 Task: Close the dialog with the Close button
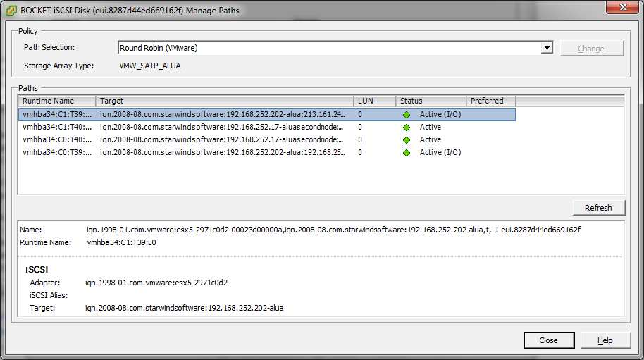tap(549, 340)
